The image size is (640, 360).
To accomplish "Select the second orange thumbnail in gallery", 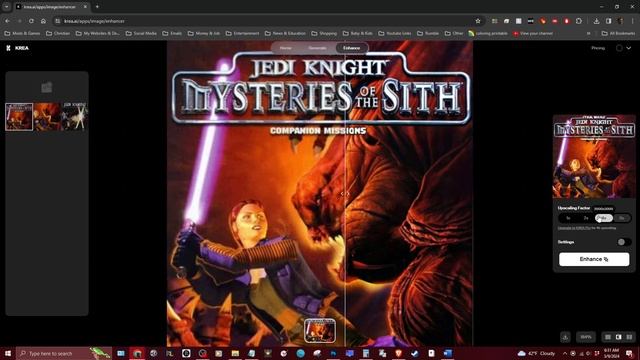I will (x=47, y=117).
